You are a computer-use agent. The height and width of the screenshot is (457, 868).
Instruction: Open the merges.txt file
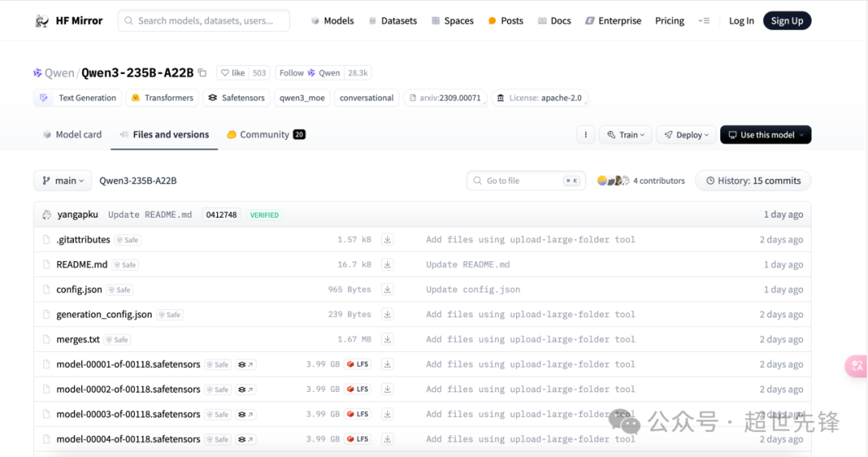pos(78,339)
